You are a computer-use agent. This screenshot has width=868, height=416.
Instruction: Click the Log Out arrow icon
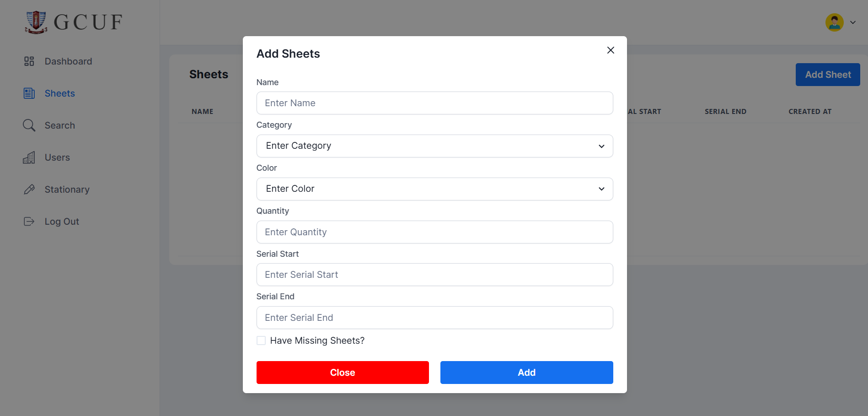[29, 222]
